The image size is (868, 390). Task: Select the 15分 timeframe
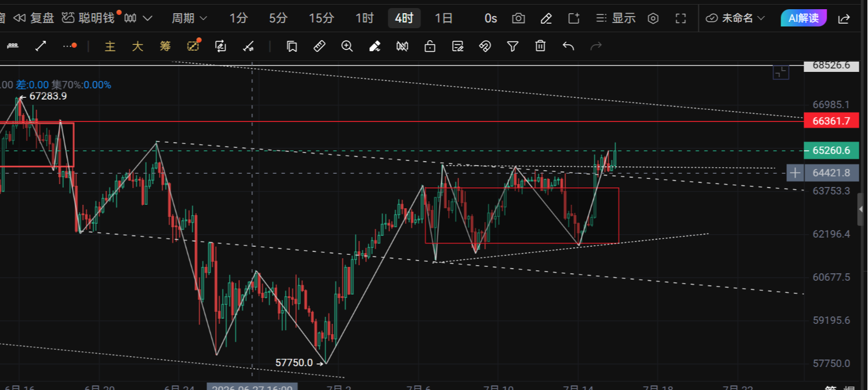(321, 18)
